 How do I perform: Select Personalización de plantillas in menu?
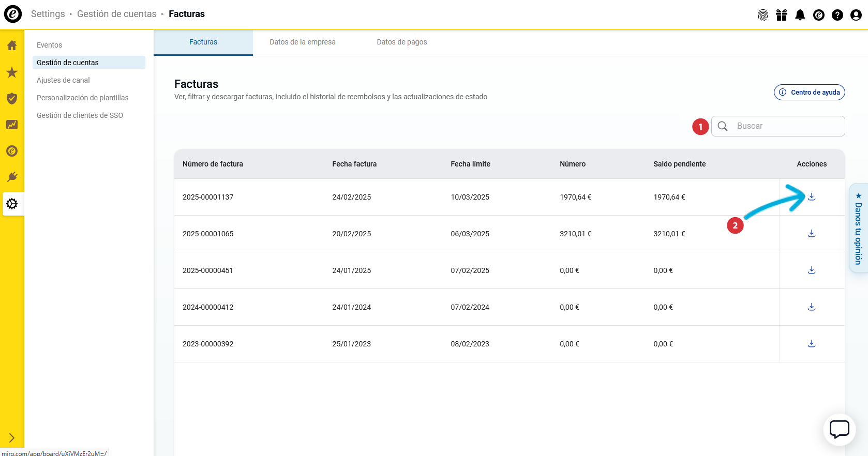pos(83,98)
